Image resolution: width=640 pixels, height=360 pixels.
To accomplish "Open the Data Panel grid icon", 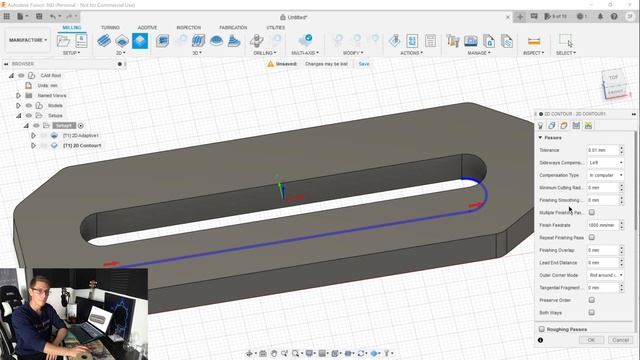I will coord(7,16).
